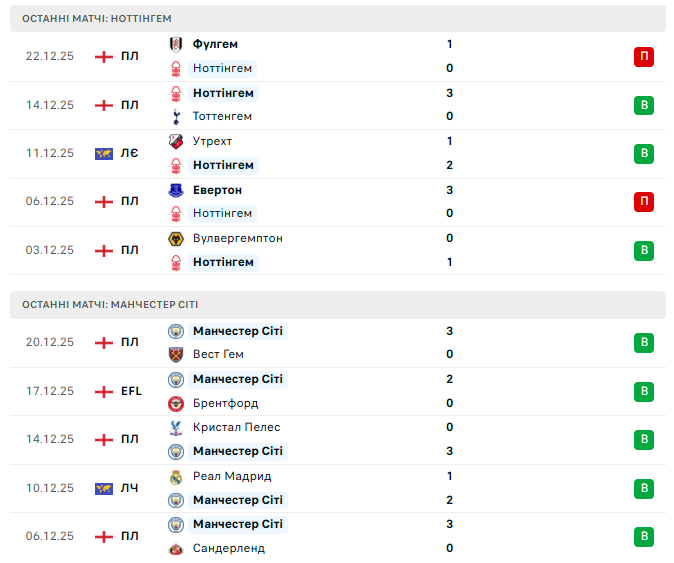Click the Utrecht club crest icon

click(177, 141)
